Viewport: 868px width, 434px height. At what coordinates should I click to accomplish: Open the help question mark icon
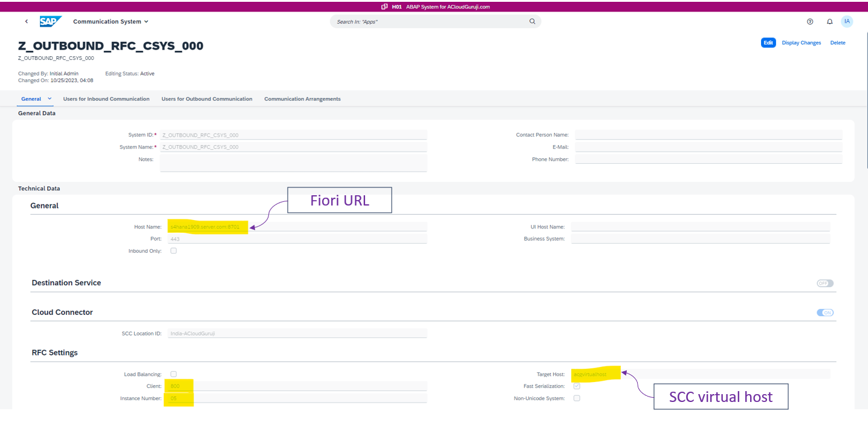[x=810, y=22]
